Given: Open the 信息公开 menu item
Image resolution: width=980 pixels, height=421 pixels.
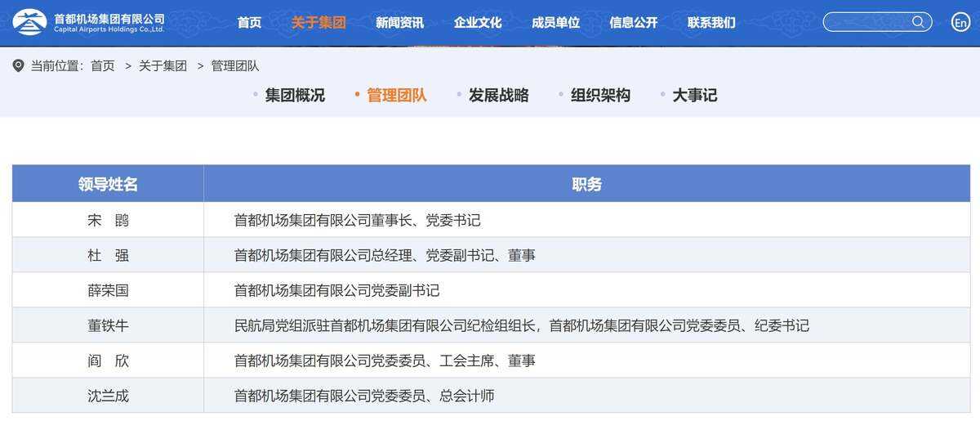Looking at the screenshot, I should [x=633, y=23].
